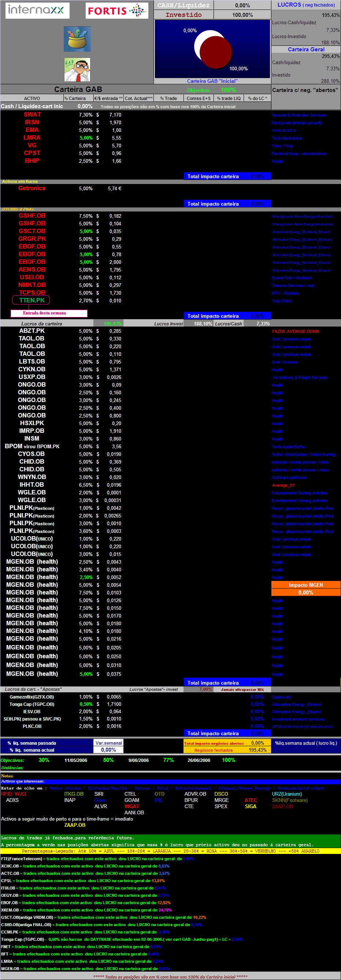Image resolution: width=341 pixels, height=980 pixels.
Task: Select the PLKC.OB row label
Action: (32, 726)
